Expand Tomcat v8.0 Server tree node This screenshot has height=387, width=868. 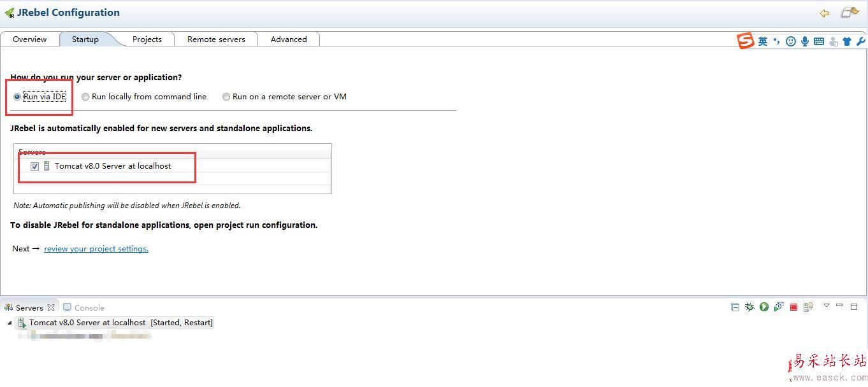click(x=10, y=323)
